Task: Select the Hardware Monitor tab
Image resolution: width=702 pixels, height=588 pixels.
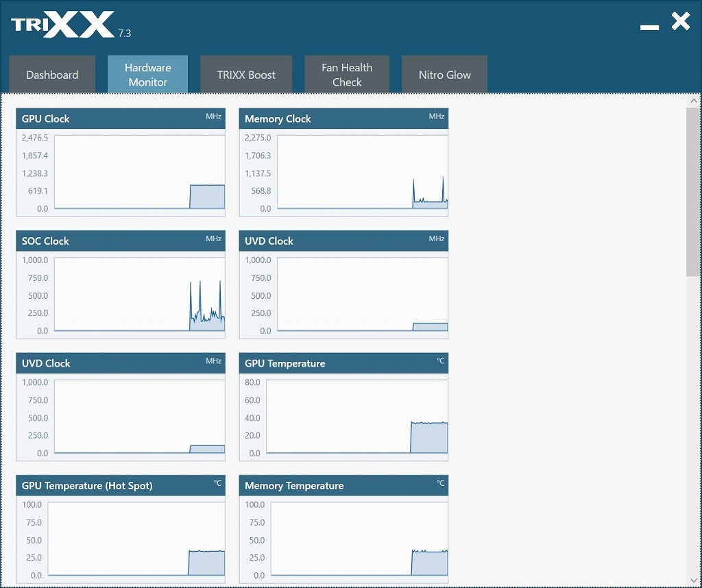Action: pyautogui.click(x=147, y=75)
